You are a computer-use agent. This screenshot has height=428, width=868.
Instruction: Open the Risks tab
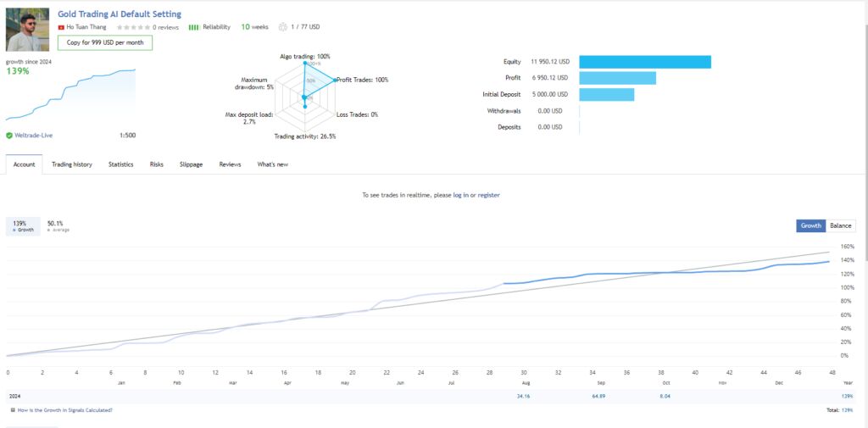157,164
